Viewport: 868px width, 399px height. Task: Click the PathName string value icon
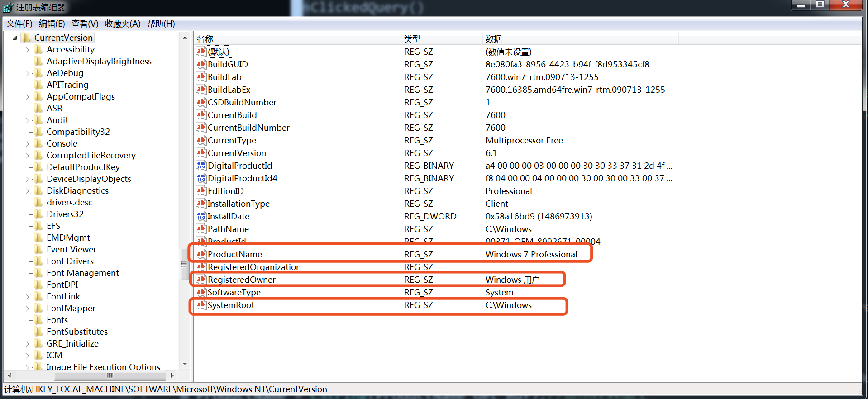click(201, 229)
